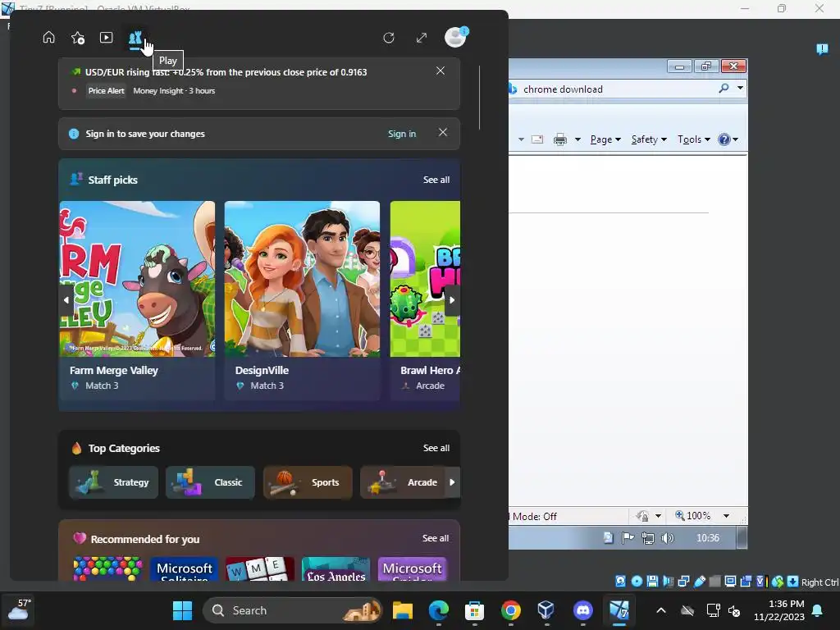Open Google Chrome from taskbar
The width and height of the screenshot is (840, 630).
pos(510,610)
